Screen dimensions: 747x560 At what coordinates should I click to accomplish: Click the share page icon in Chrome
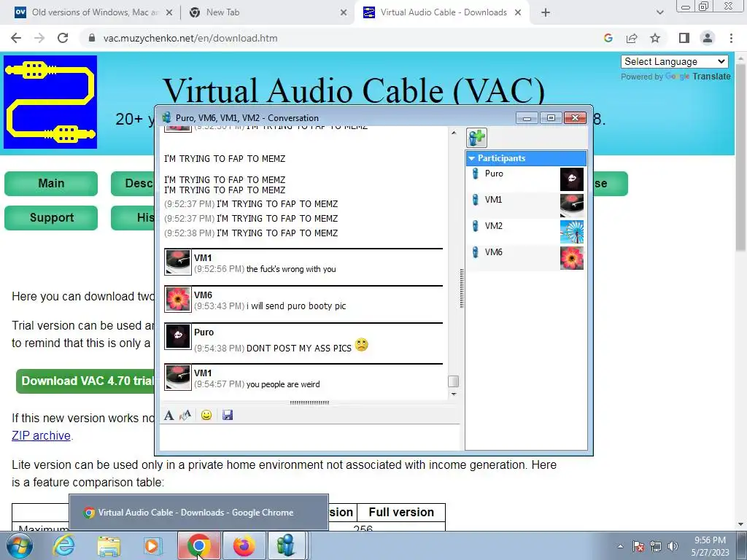point(632,38)
